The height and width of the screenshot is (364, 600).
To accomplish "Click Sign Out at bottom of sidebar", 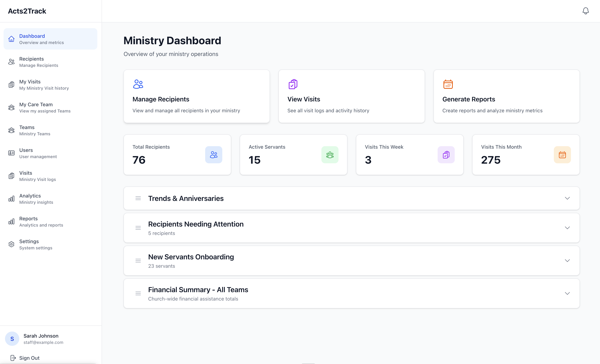I will point(29,358).
